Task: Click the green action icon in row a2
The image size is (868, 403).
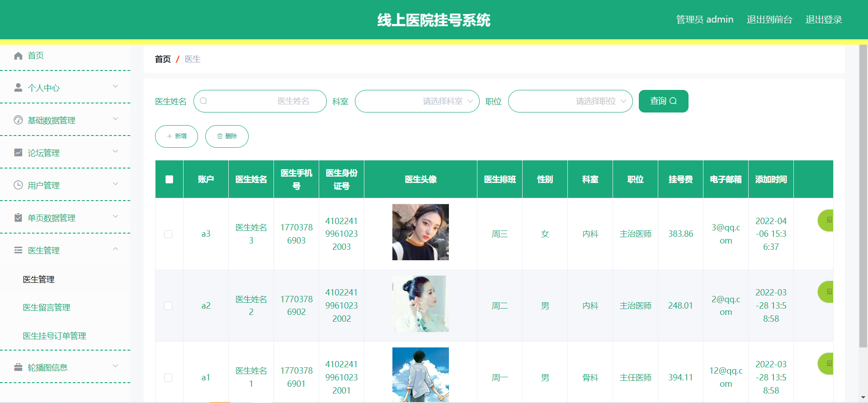Action: (826, 292)
